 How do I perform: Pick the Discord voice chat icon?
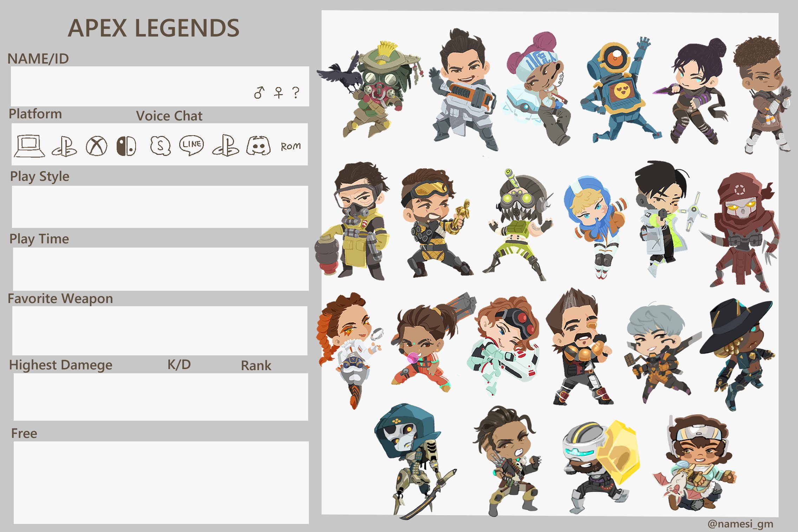point(258,146)
